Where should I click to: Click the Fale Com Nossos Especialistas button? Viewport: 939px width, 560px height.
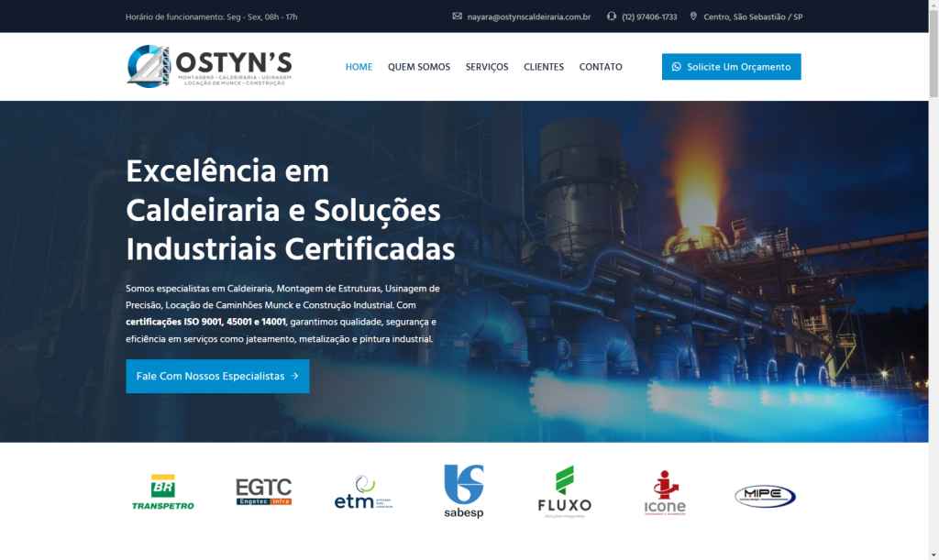[217, 377]
